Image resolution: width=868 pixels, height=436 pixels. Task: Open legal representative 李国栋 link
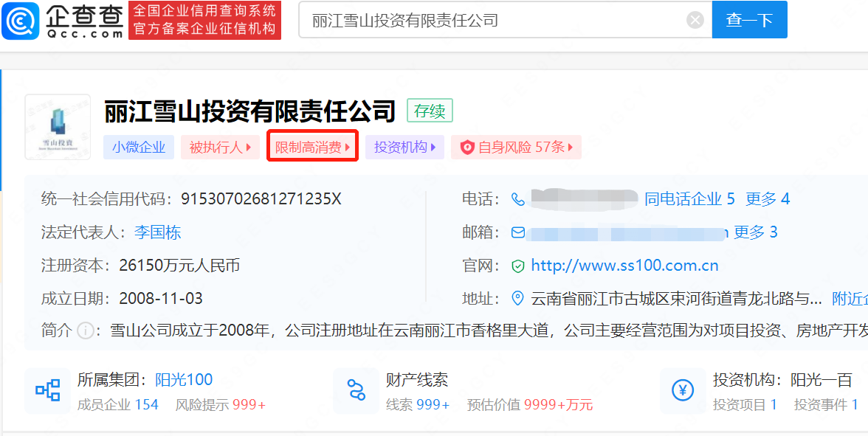[158, 232]
